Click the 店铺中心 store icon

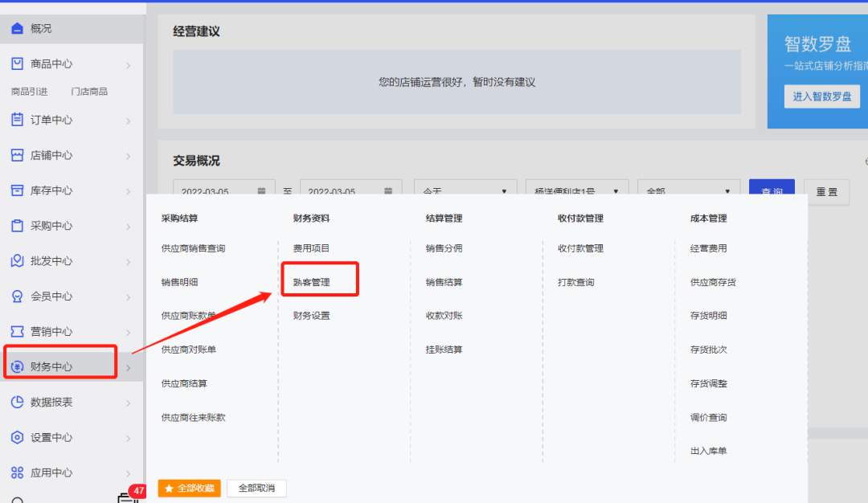tap(17, 155)
